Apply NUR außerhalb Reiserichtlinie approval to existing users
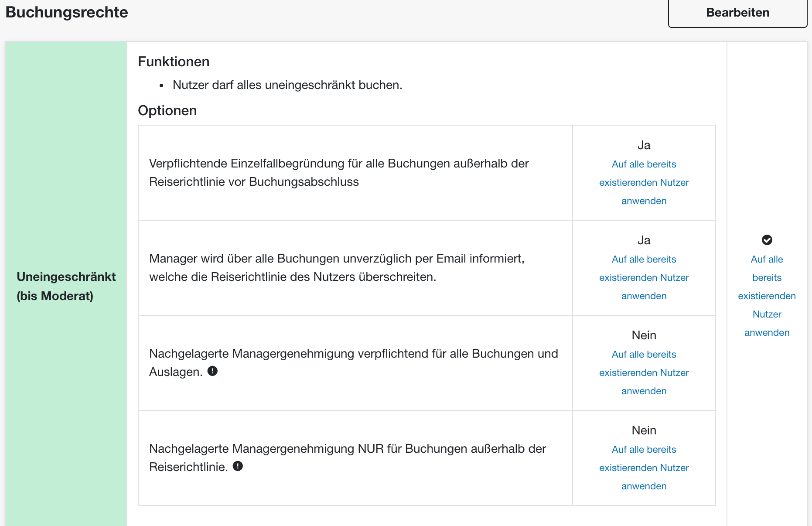Screen dimensions: 812x526 [x=644, y=468]
